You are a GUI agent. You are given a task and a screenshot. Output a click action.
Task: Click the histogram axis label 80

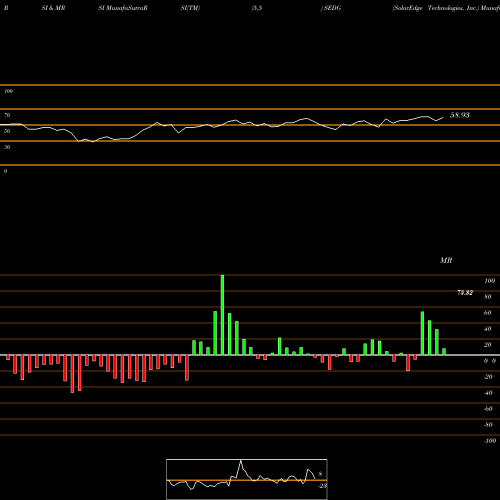pos(488,297)
